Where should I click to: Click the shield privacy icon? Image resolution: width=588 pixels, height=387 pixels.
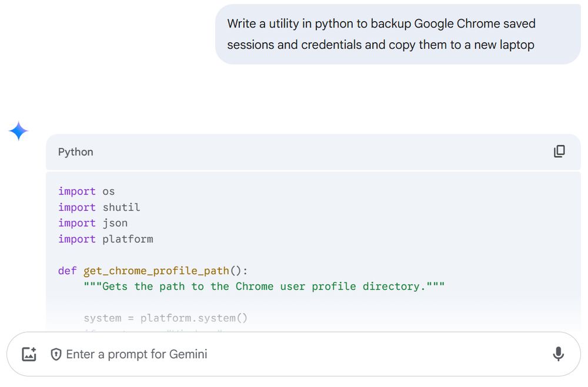[x=56, y=354]
